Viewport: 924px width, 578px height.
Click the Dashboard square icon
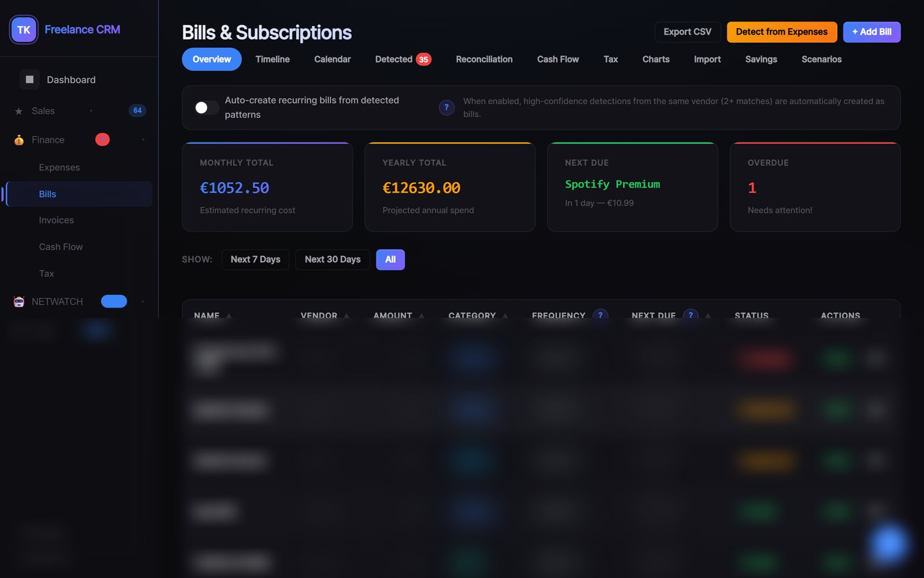[x=29, y=80]
